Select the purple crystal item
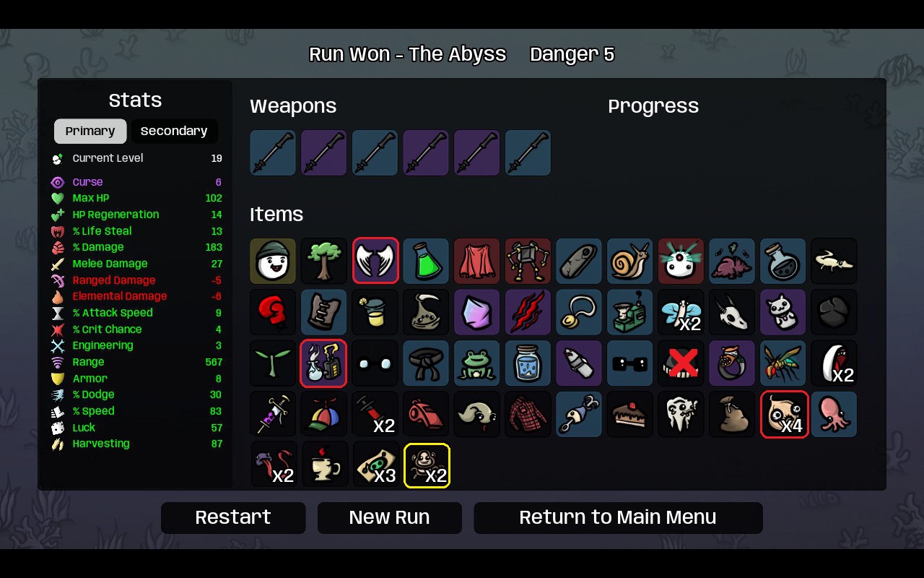 pyautogui.click(x=477, y=312)
